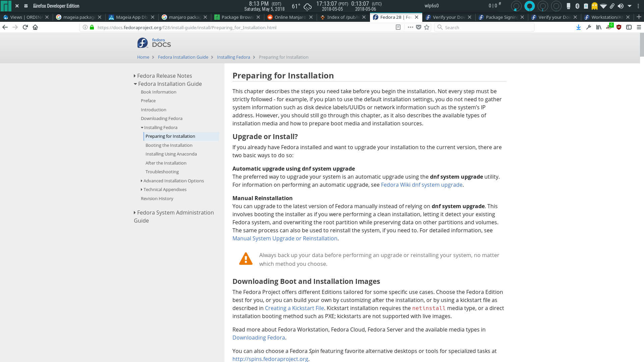Click the page vertical scrollbar thumb

pyautogui.click(x=642, y=45)
